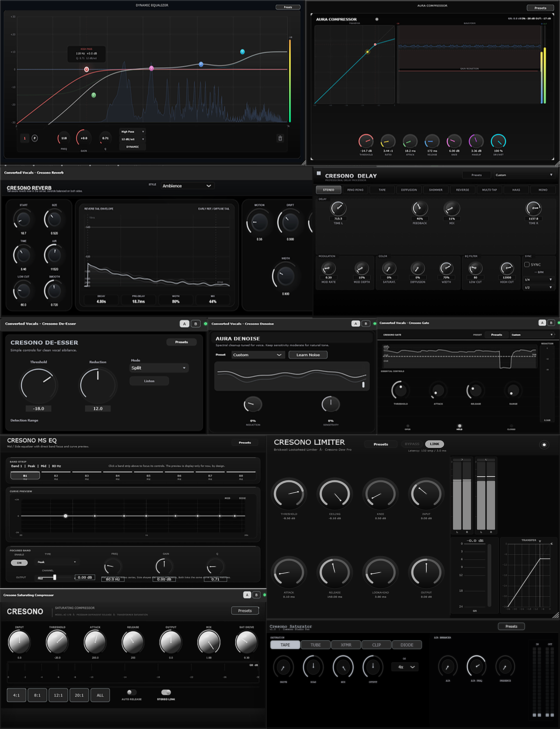Click the purple Makeup knob in Aura Compressor

[476, 141]
